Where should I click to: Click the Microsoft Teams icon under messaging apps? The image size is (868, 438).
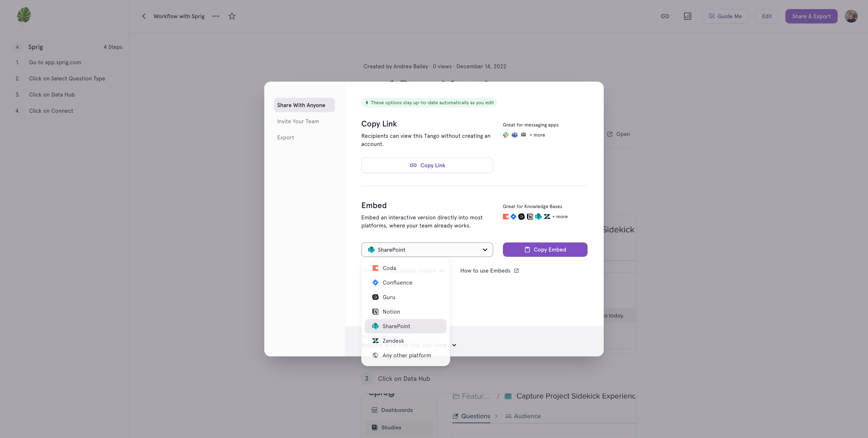[x=514, y=135]
